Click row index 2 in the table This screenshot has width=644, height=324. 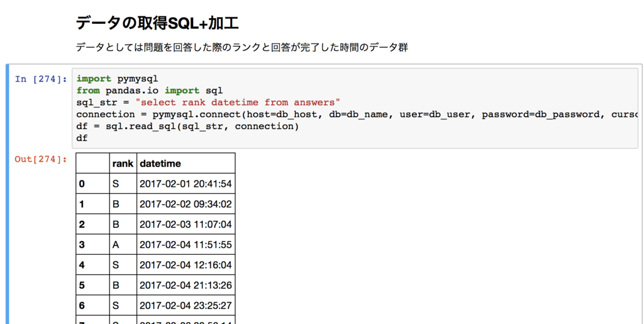coord(92,224)
